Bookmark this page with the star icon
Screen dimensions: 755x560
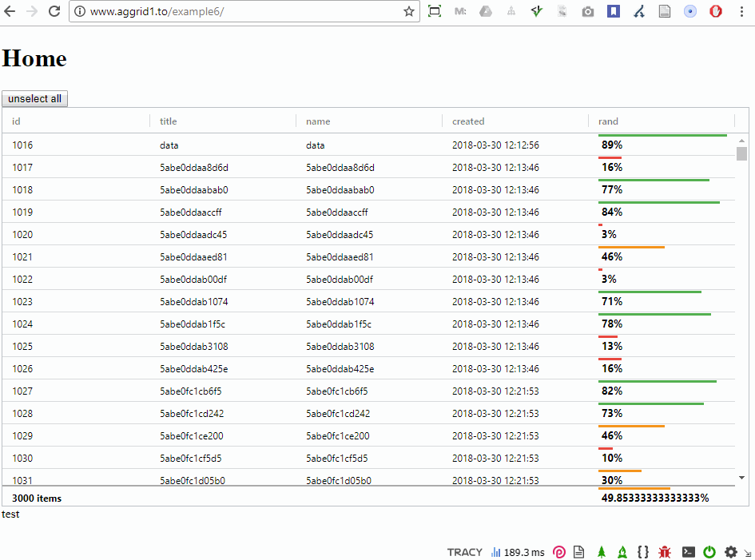click(x=409, y=12)
